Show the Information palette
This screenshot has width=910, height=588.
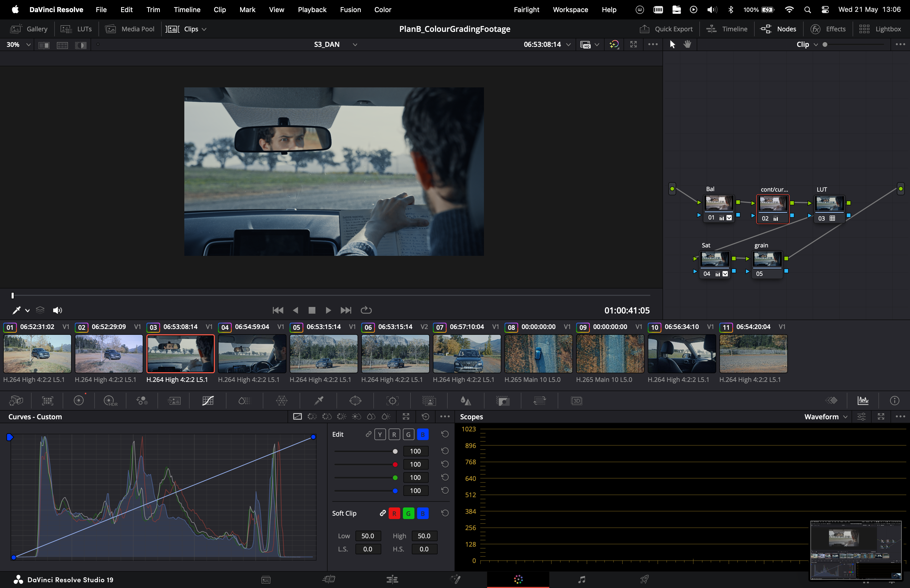(x=894, y=401)
